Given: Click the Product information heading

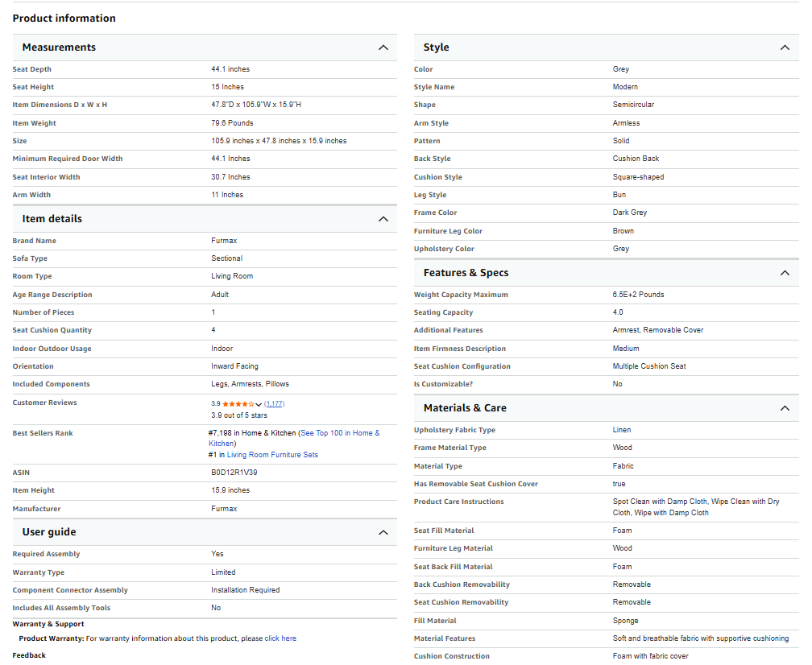Looking at the screenshot, I should 64,18.
